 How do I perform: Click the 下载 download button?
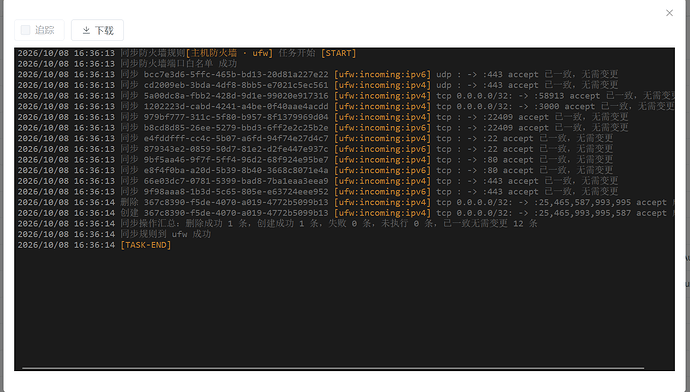pos(97,30)
